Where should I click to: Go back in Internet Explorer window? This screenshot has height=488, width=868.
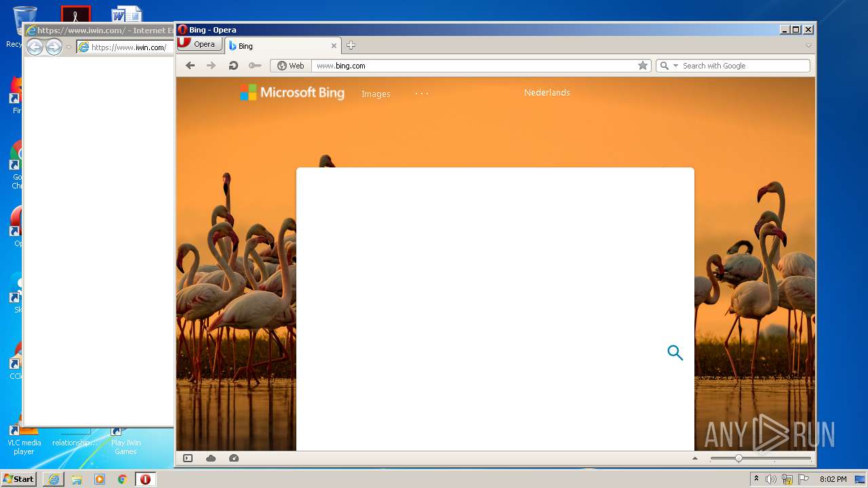35,47
